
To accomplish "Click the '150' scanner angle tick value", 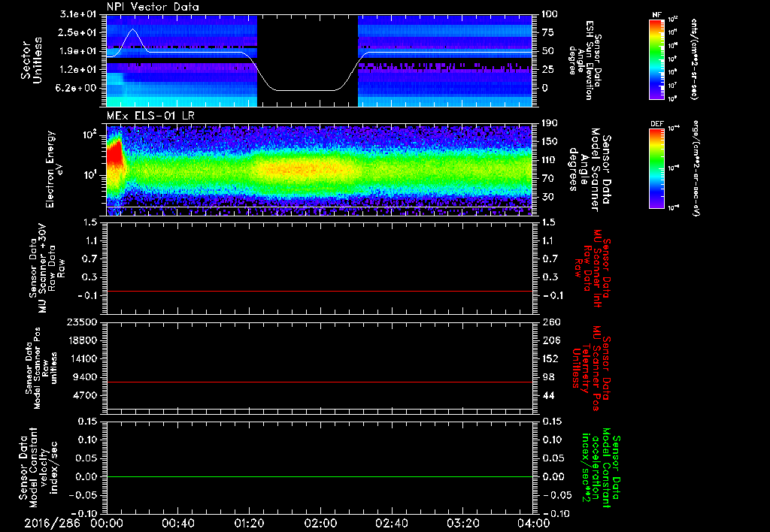I will click(550, 141).
